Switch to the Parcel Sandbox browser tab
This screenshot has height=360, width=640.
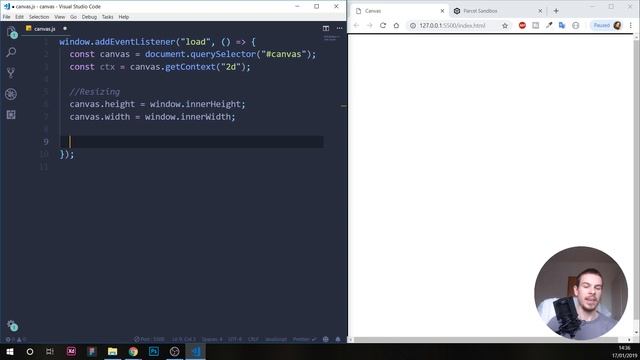pos(498,11)
